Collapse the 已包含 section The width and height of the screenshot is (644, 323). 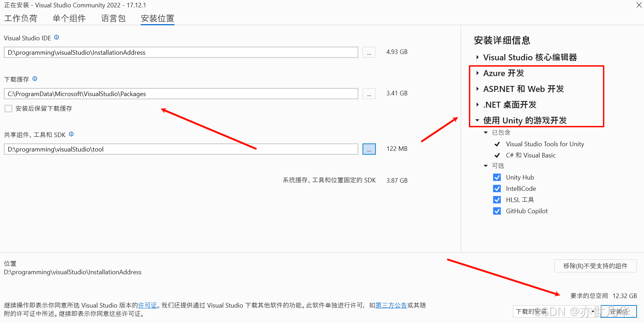[x=486, y=133]
